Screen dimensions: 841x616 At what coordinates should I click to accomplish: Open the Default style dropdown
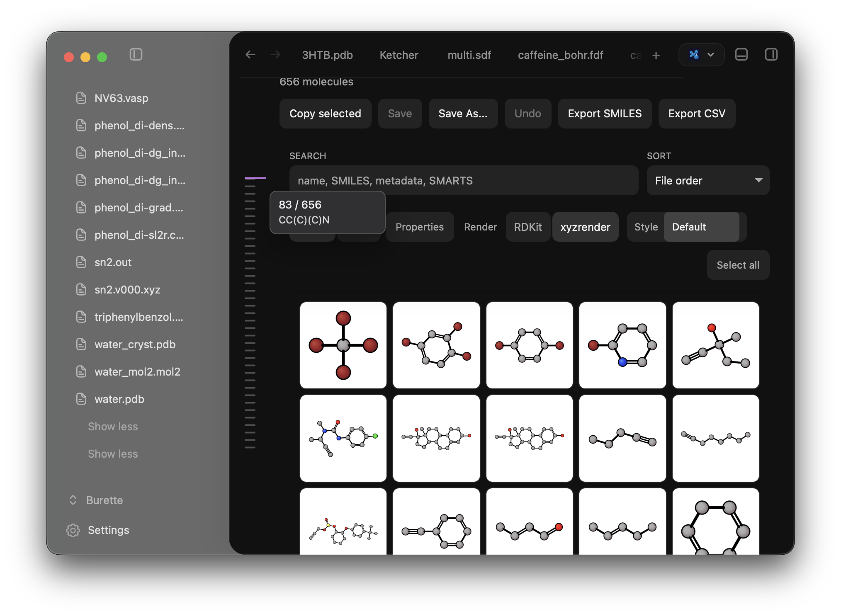click(702, 227)
